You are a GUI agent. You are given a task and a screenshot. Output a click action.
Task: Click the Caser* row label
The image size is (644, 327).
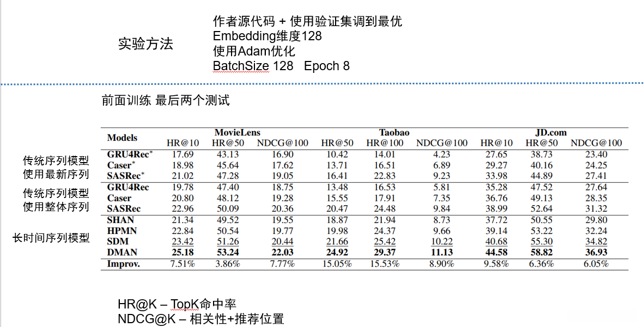pyautogui.click(x=121, y=165)
